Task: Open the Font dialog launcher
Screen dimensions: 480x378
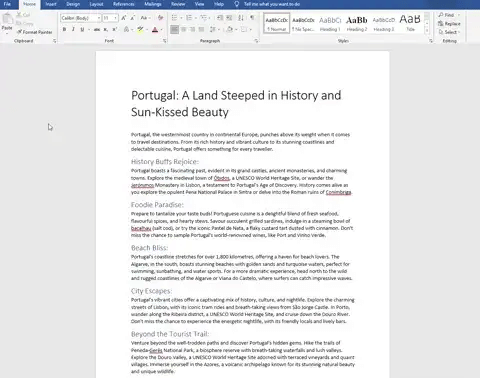Action: pos(165,41)
